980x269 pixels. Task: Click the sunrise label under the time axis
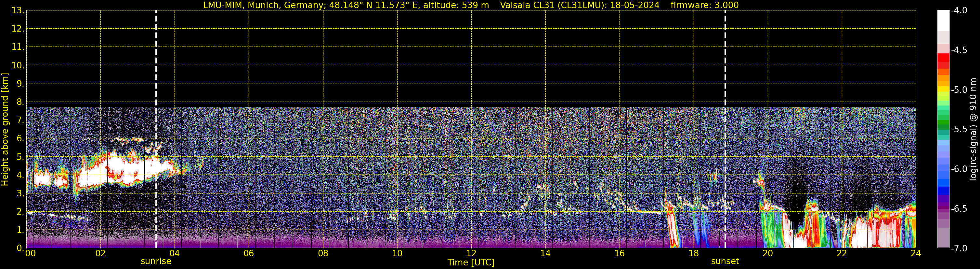point(156,262)
